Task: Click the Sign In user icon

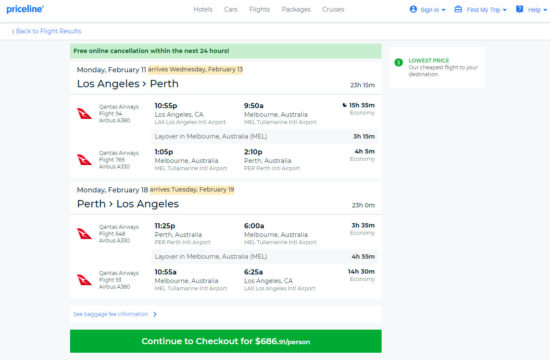Action: [413, 9]
